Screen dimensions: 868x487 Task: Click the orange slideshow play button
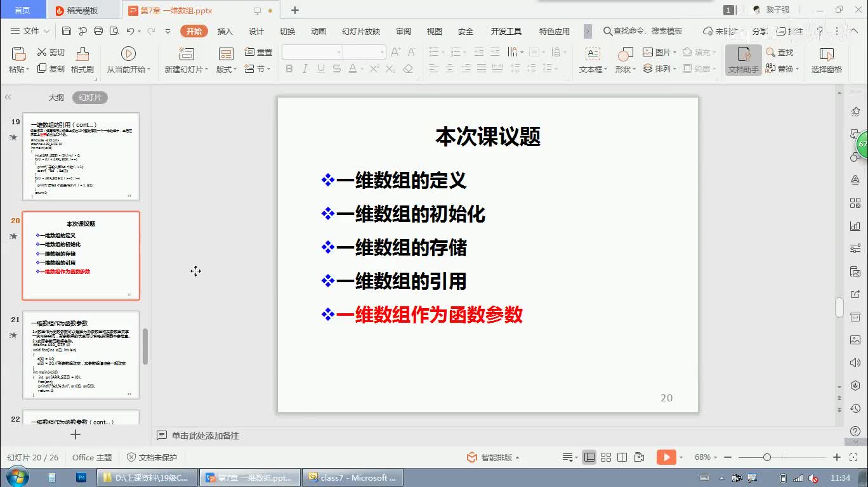click(665, 457)
